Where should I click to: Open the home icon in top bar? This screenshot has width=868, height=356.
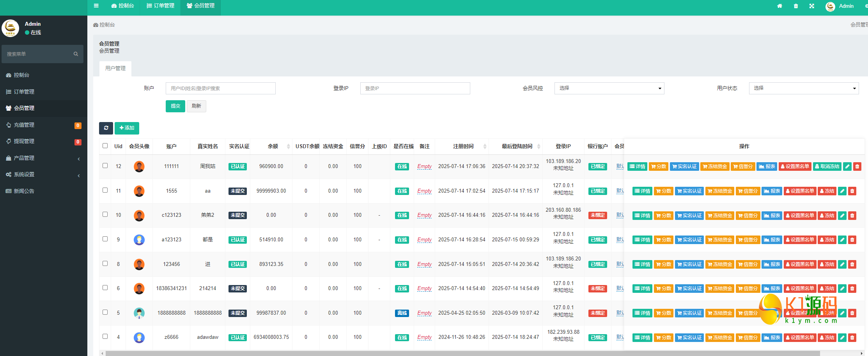(779, 6)
